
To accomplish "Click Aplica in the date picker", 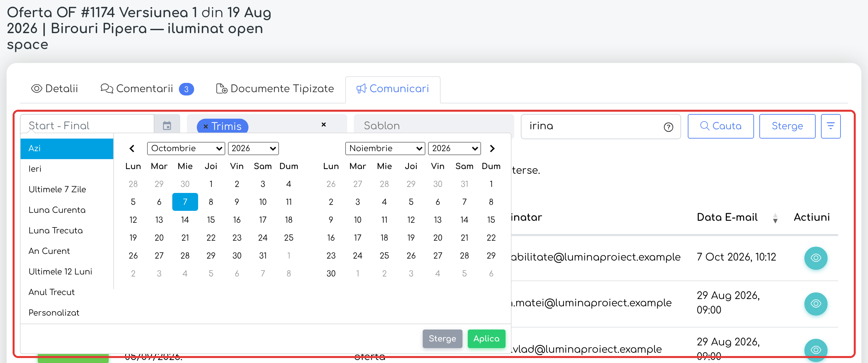I will coord(486,339).
